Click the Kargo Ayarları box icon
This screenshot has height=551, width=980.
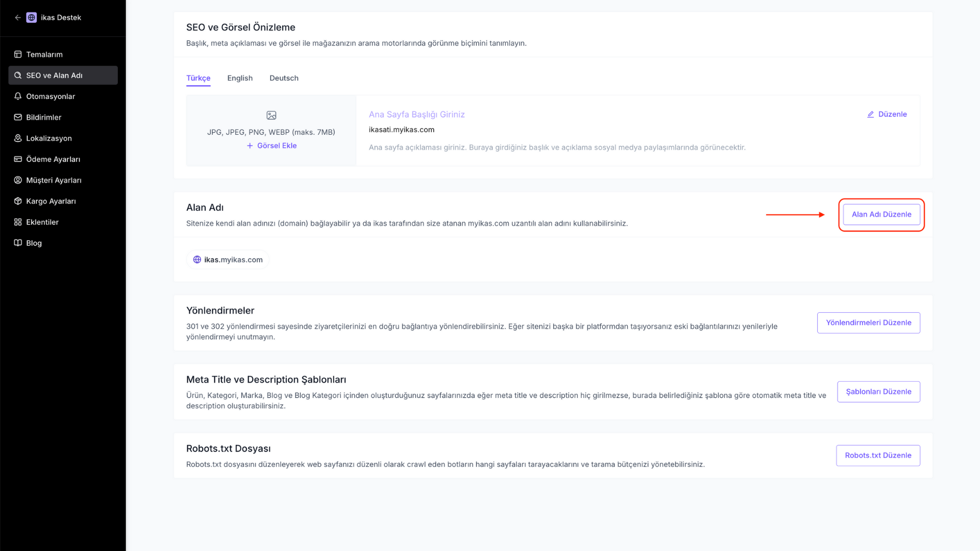pos(18,201)
